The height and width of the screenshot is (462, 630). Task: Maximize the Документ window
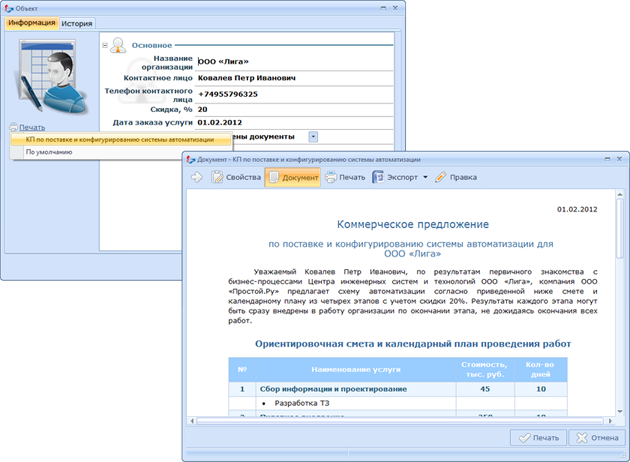coord(608,159)
